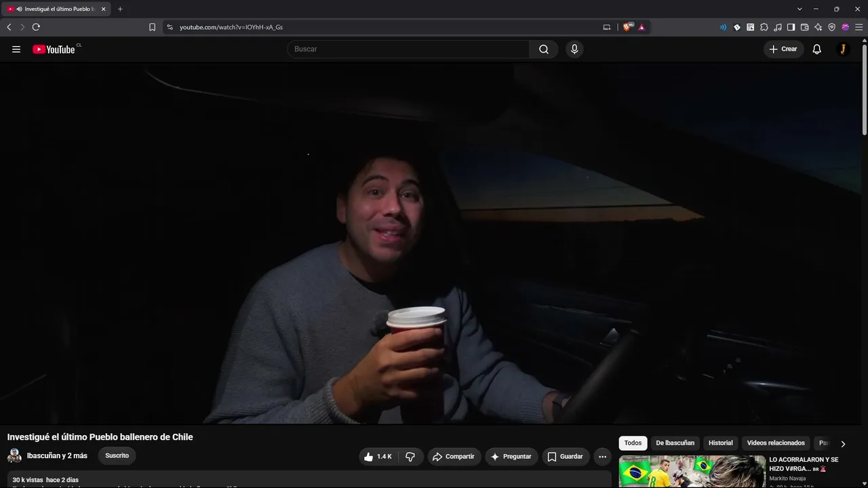Dislike the video with thumbs down
This screenshot has width=868, height=488.
coord(410,457)
